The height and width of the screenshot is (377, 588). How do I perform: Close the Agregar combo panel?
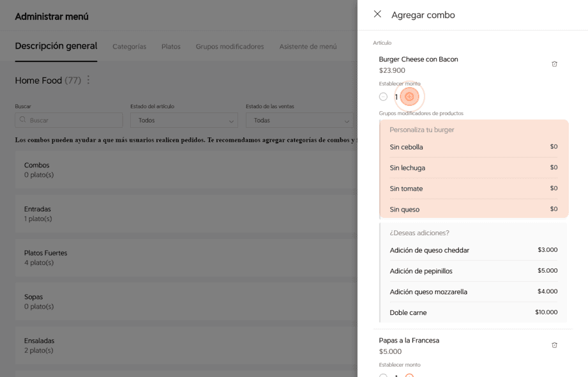point(377,14)
